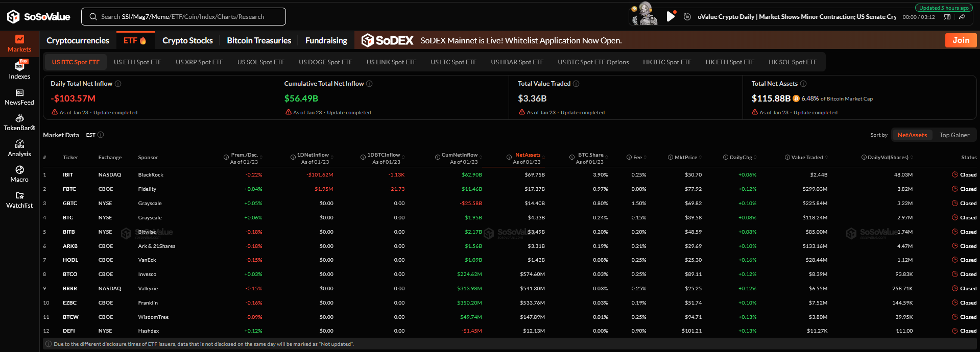Open the audio transcript icon

pyautogui.click(x=947, y=16)
